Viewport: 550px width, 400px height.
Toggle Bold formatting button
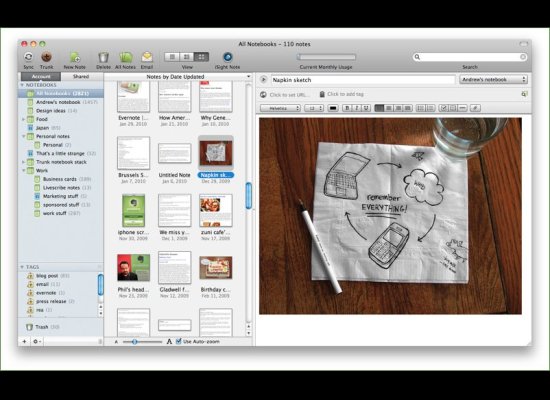click(347, 108)
